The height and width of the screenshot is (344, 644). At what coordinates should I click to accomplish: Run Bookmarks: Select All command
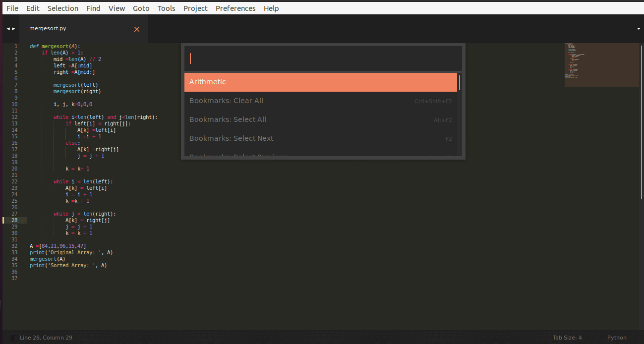(x=320, y=120)
